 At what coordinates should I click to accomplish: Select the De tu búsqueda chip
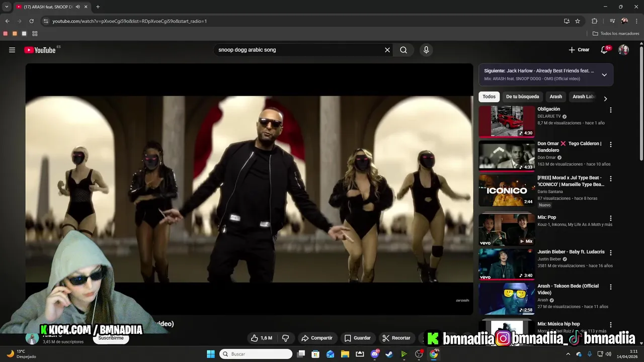[x=522, y=97]
